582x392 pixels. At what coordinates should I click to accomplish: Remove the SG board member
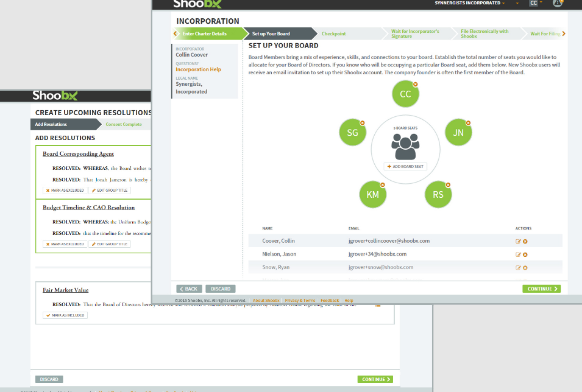pos(362,123)
